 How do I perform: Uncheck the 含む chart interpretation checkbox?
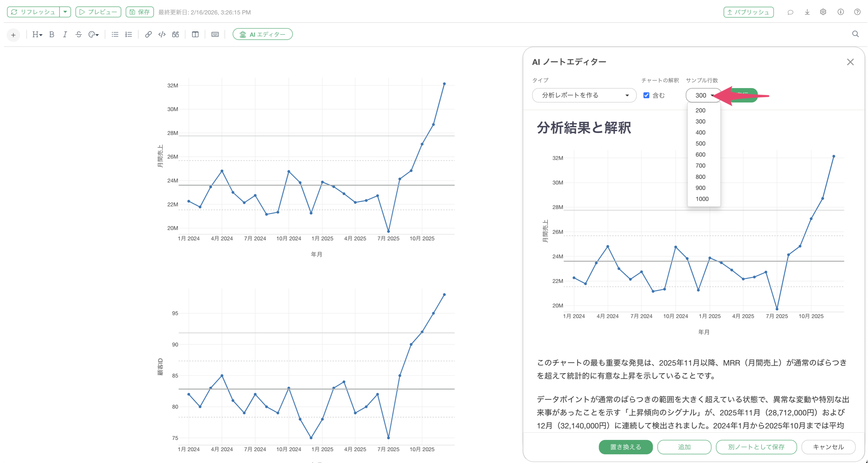click(x=646, y=95)
